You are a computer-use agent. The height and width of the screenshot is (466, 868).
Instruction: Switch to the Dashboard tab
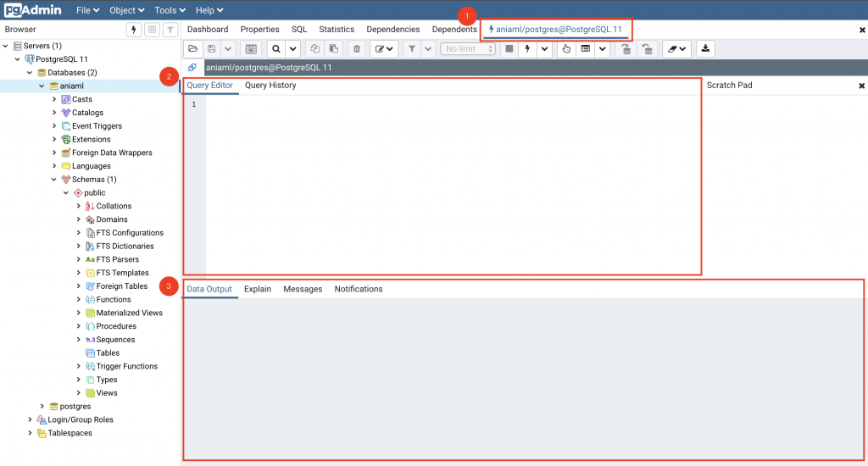208,30
